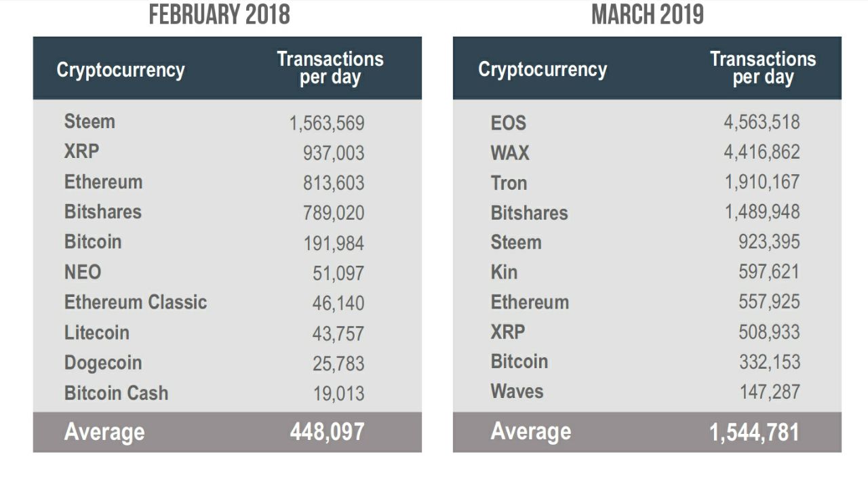The image size is (868, 480).
Task: Click the 448,097 average value
Action: click(x=327, y=432)
